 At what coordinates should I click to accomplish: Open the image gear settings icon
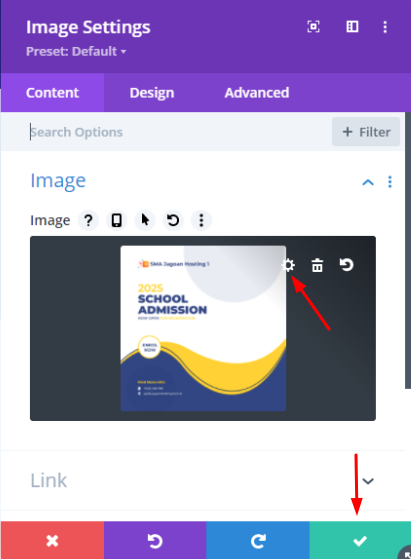coord(288,265)
